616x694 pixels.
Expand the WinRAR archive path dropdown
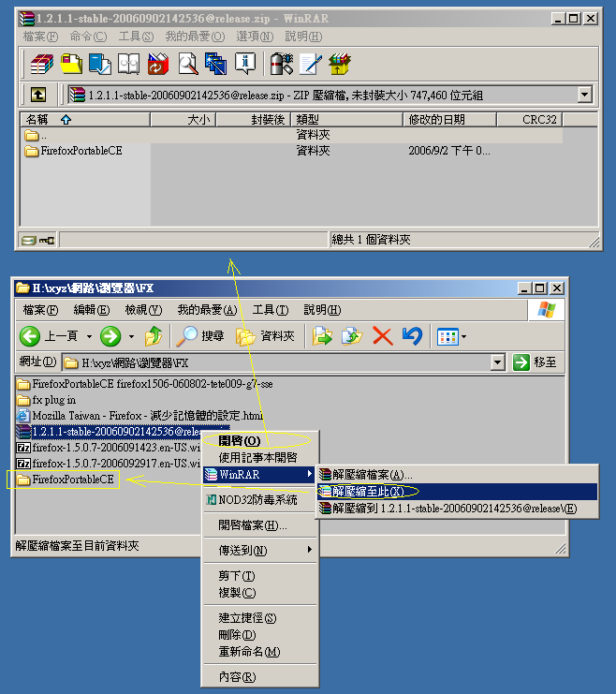pos(584,95)
